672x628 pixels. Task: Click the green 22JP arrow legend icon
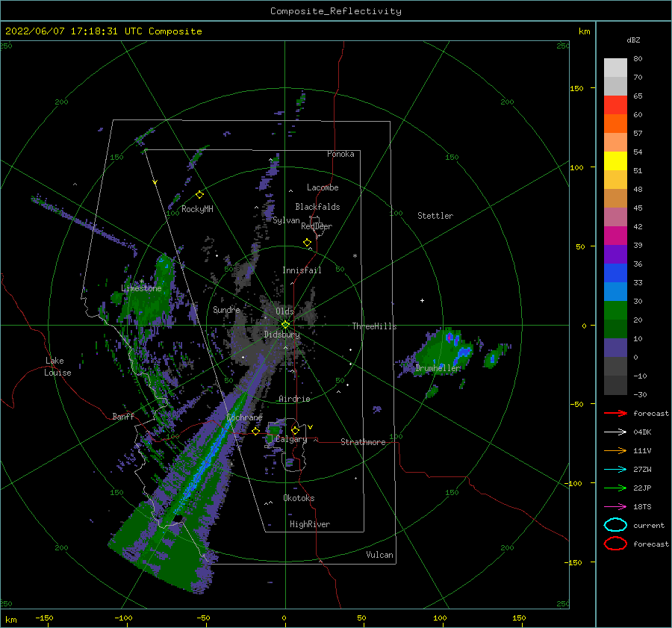pos(615,488)
